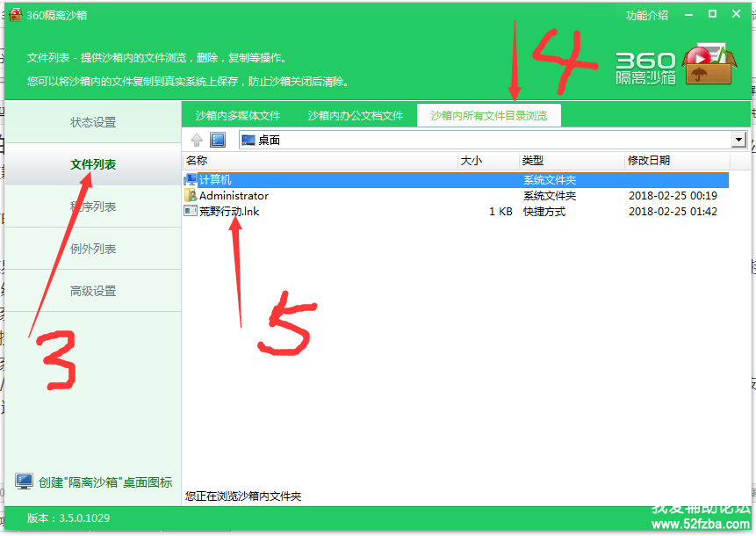Click the 荒野行动.lnk shortcut icon

191,211
